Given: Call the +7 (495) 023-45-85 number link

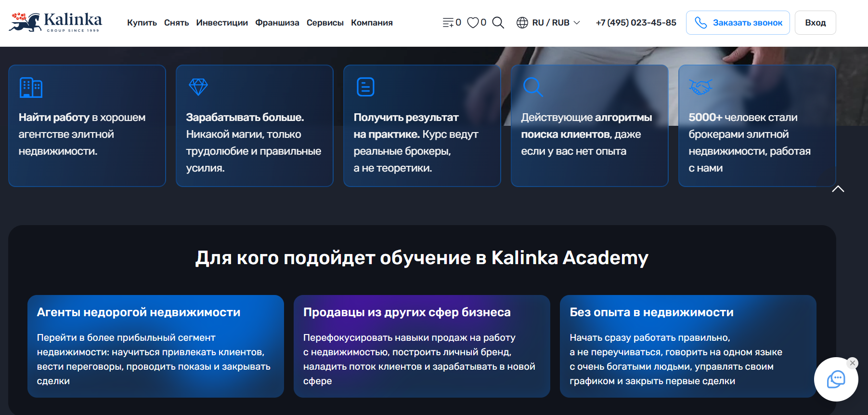Looking at the screenshot, I should [636, 23].
